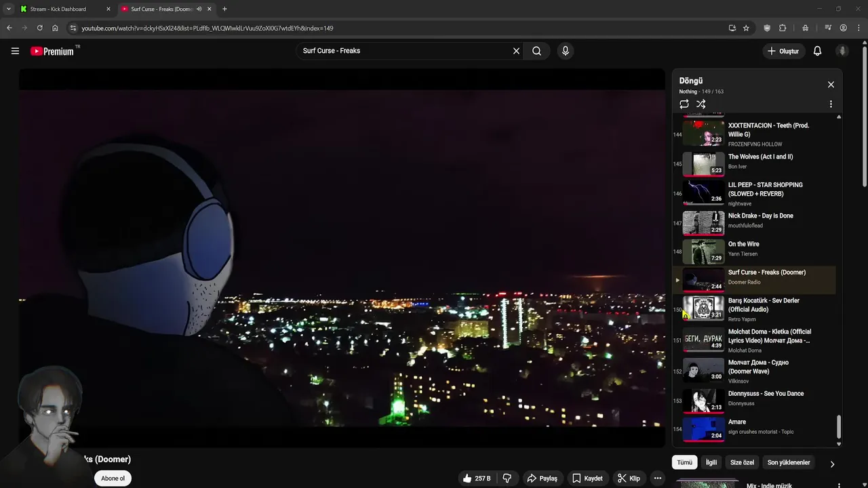
Task: Open playlist three-dot options menu
Action: (831, 104)
